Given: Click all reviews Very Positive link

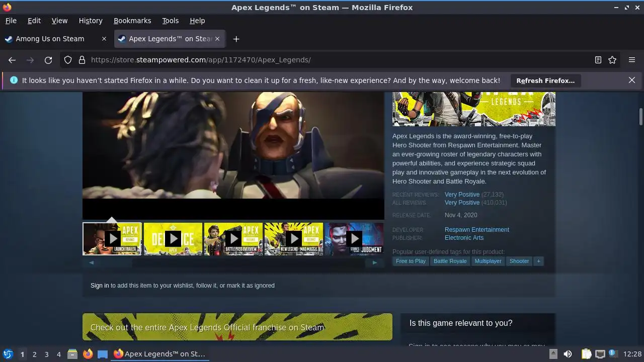Looking at the screenshot, I should [462, 203].
